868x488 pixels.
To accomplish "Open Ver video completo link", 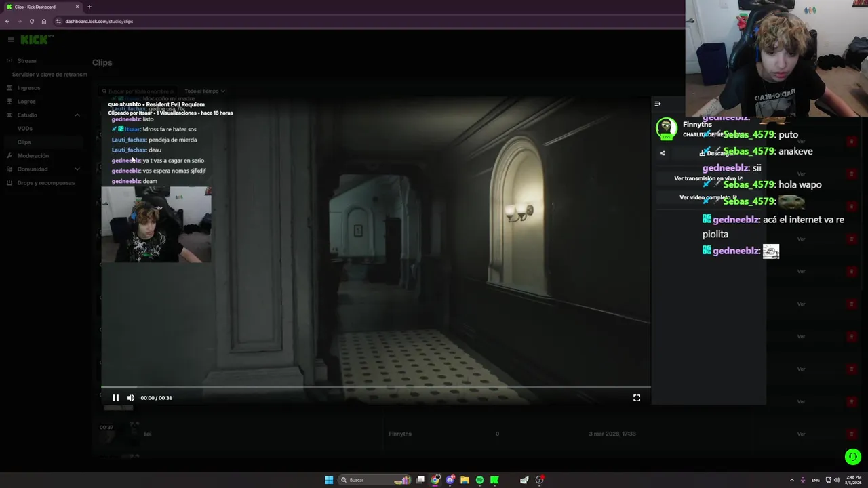I will [708, 197].
